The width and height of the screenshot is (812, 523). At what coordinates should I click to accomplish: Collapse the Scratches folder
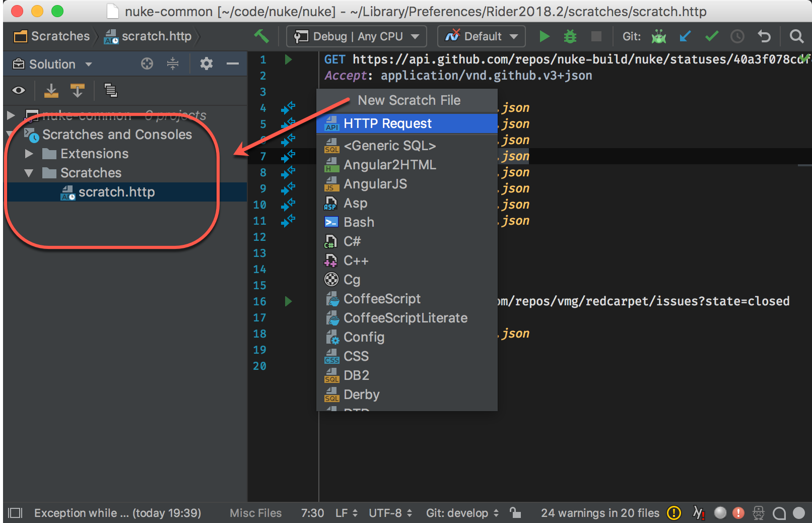click(29, 173)
